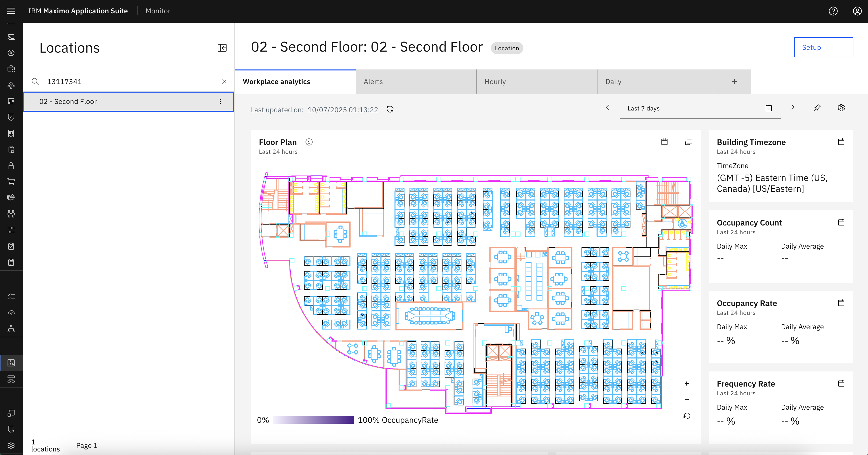The height and width of the screenshot is (455, 868).
Task: Pin the current time range
Action: 817,108
